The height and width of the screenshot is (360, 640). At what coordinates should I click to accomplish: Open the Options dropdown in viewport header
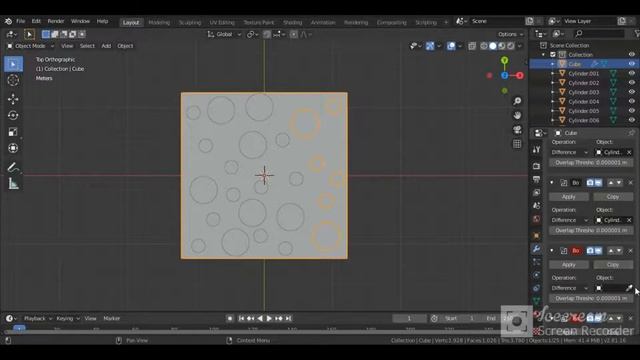pyautogui.click(x=510, y=34)
